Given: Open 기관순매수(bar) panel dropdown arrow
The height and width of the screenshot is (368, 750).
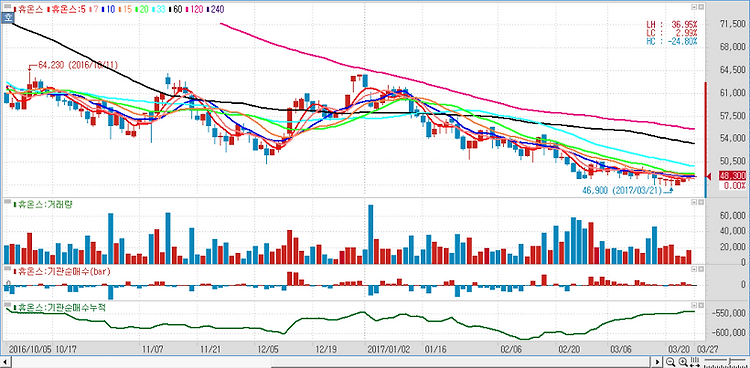Looking at the screenshot, I should 693,270.
